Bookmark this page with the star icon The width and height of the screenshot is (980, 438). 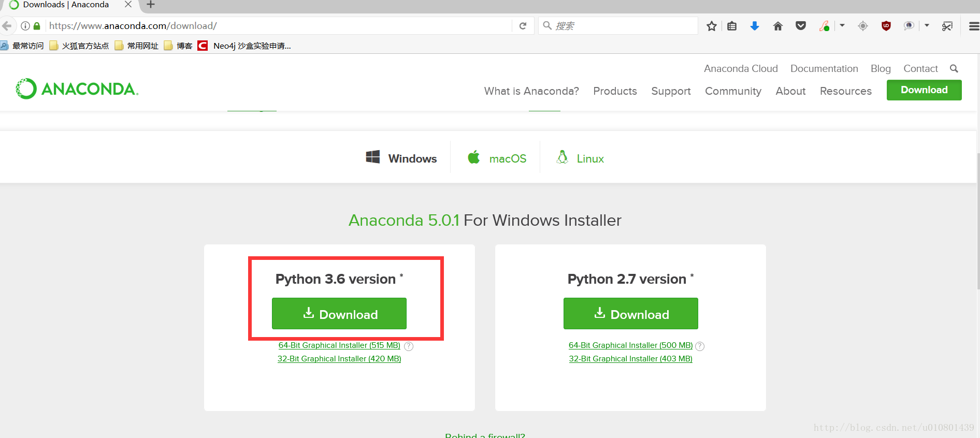[x=712, y=26]
